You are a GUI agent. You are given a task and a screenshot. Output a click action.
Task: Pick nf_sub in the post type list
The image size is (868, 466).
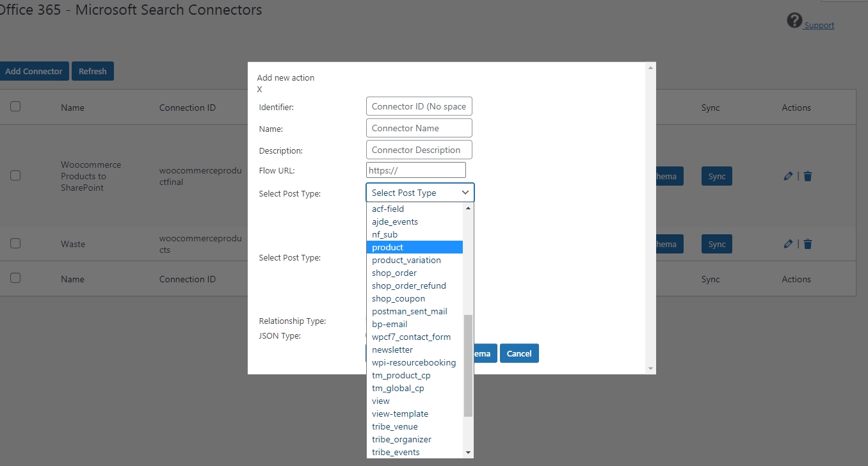[415, 234]
